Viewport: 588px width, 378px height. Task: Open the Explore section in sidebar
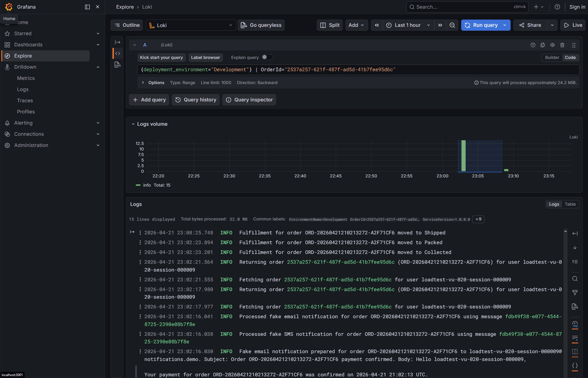[x=23, y=56]
